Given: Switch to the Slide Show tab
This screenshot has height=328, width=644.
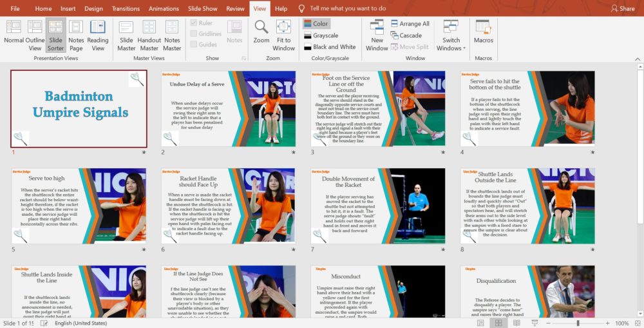Looking at the screenshot, I should [202, 8].
